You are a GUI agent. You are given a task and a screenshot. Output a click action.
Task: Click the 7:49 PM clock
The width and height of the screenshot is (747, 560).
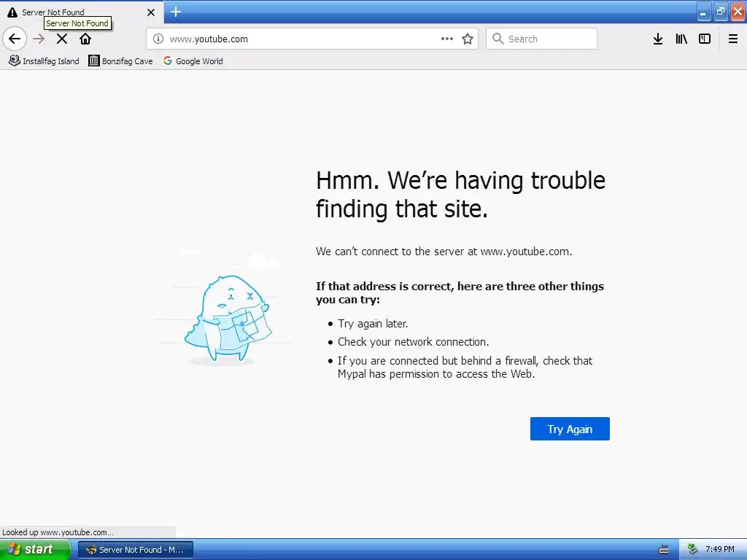[720, 550]
